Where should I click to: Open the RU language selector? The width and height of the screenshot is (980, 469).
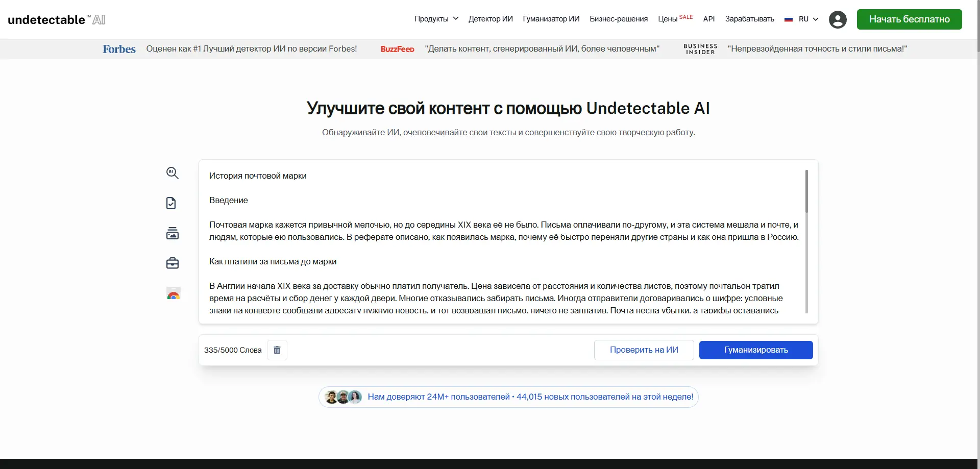point(801,19)
